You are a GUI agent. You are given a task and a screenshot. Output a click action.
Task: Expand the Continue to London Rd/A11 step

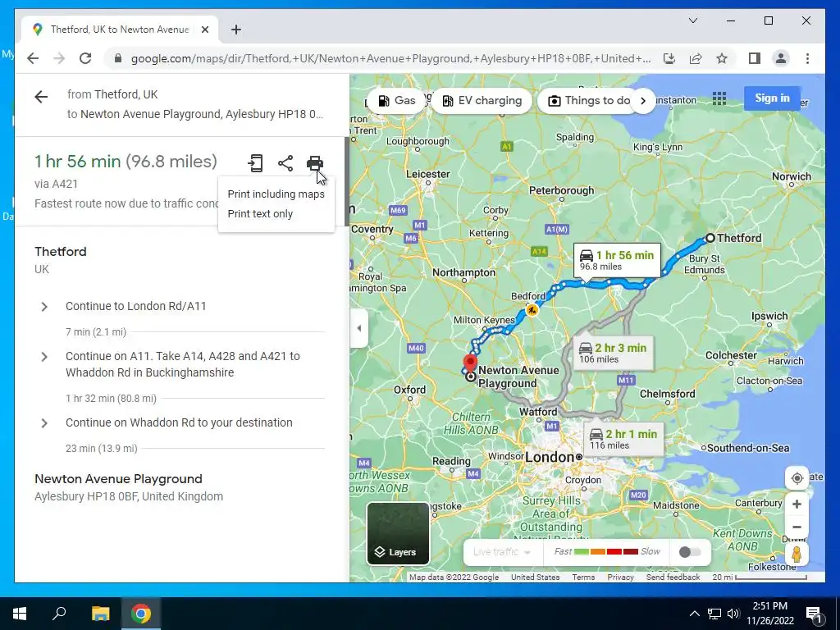[x=44, y=307]
